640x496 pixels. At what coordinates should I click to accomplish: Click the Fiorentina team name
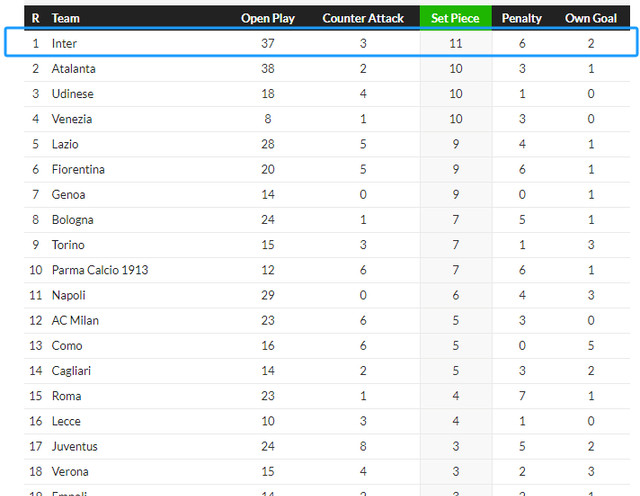click(x=78, y=169)
